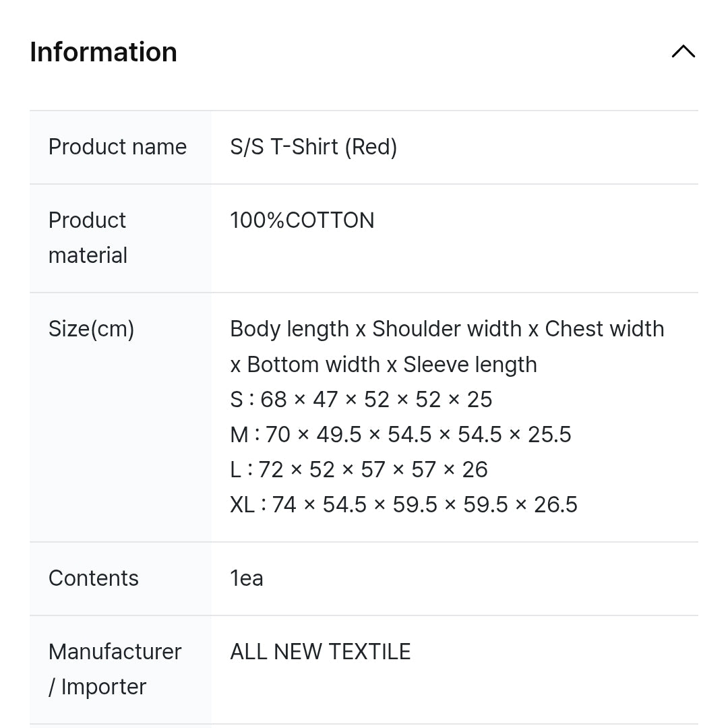Click the Manufacturer / Importer label
728x728 pixels.
[115, 669]
